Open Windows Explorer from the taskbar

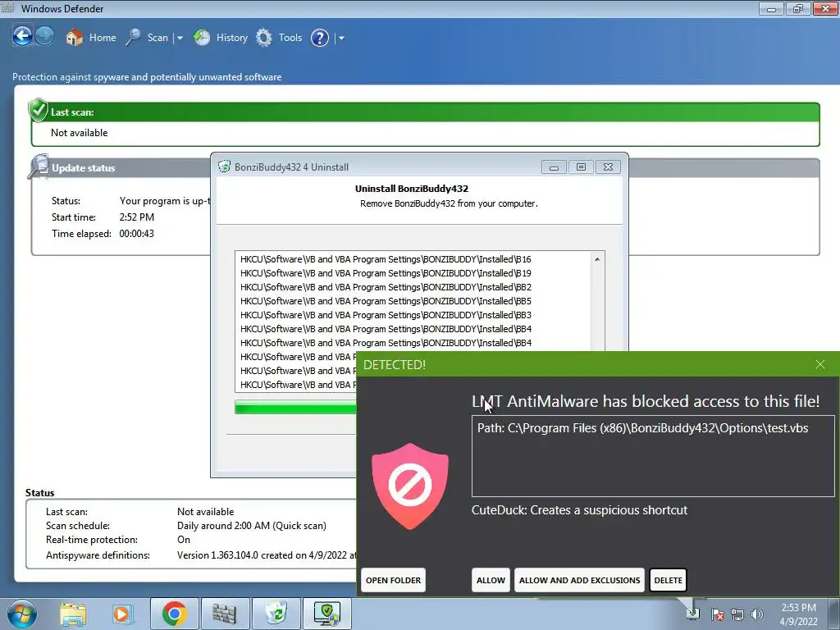point(73,614)
